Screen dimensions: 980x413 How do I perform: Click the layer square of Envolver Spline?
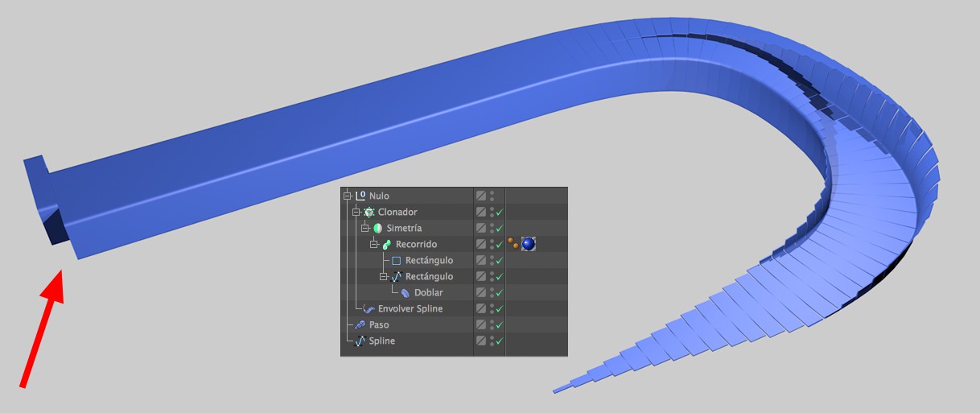(x=481, y=308)
